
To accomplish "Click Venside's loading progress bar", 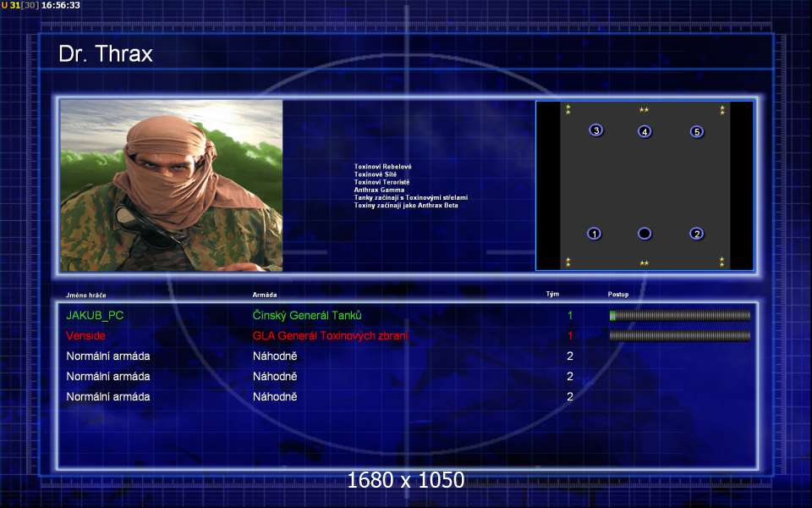I will pos(680,336).
